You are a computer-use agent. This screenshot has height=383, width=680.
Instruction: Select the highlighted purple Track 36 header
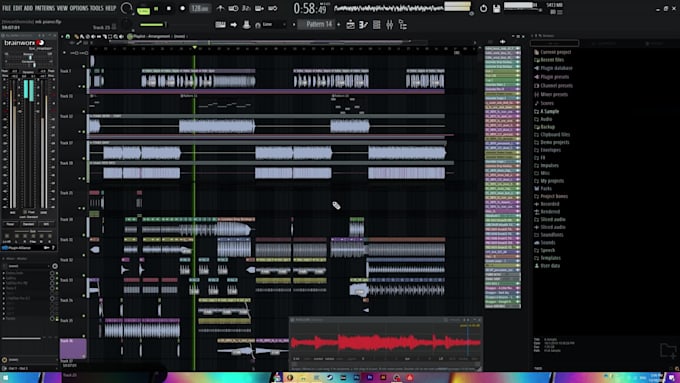tap(73, 348)
